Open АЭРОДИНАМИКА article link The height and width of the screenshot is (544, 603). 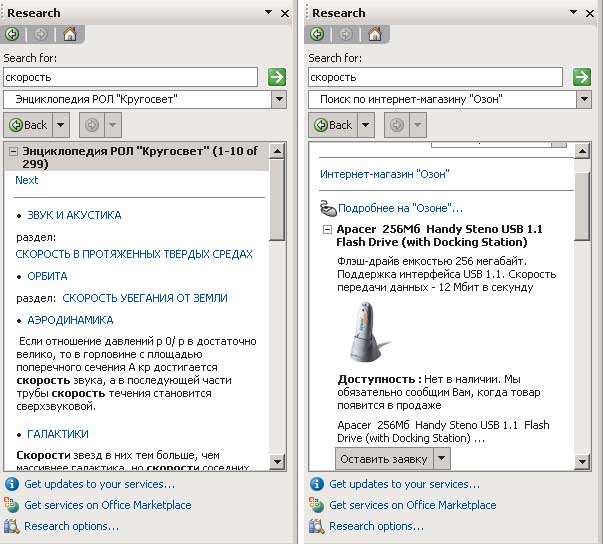point(70,320)
